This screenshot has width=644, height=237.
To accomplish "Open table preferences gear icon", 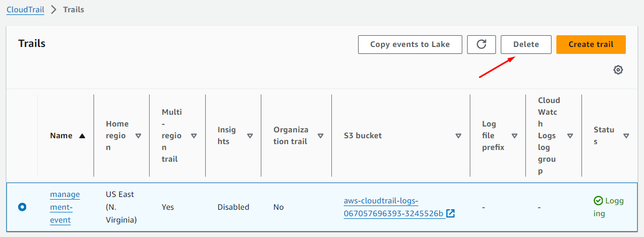I will 618,70.
